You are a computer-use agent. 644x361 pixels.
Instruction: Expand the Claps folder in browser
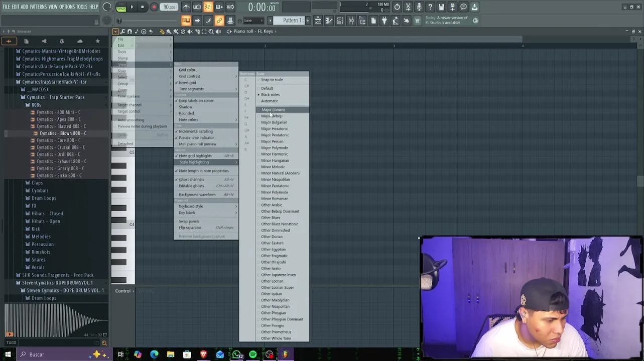37,183
